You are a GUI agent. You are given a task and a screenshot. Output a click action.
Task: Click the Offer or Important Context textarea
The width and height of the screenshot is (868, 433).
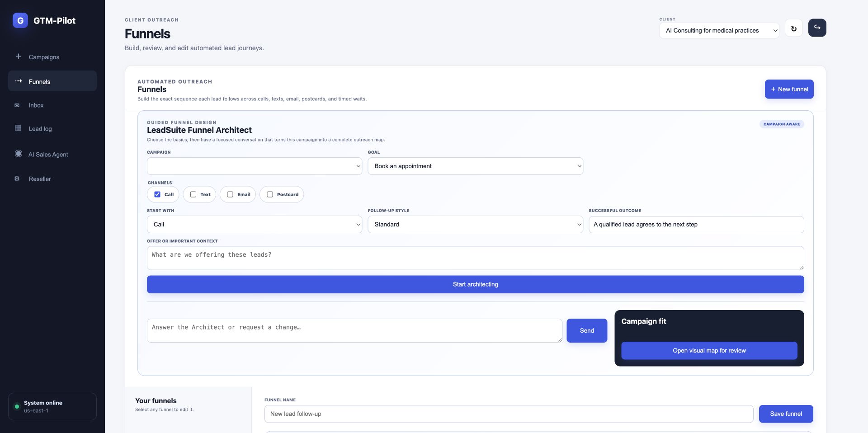pyautogui.click(x=476, y=258)
